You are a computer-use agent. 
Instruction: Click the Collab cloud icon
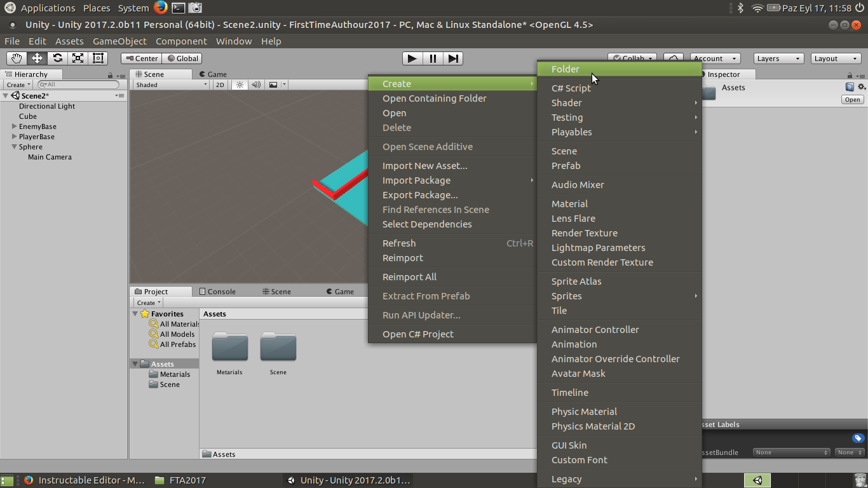point(674,57)
